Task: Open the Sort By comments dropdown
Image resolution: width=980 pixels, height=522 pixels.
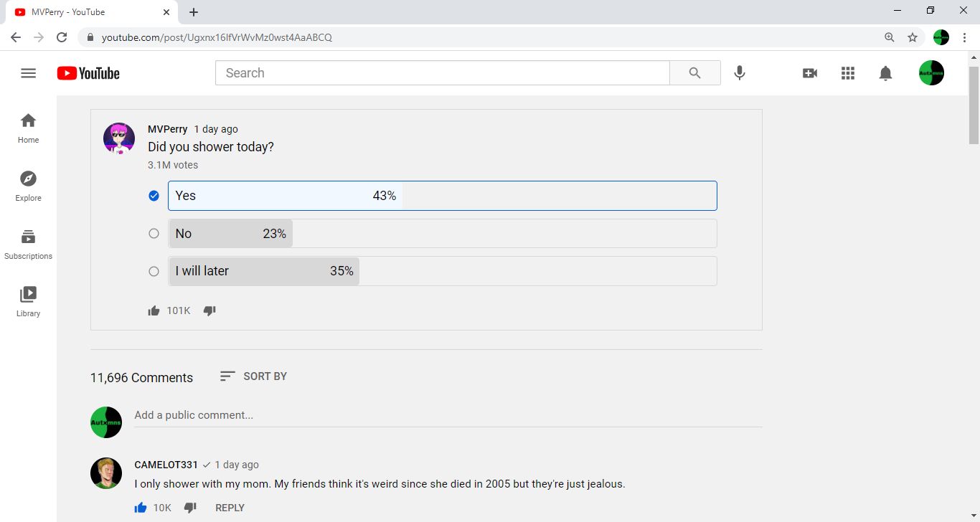Action: (x=253, y=376)
